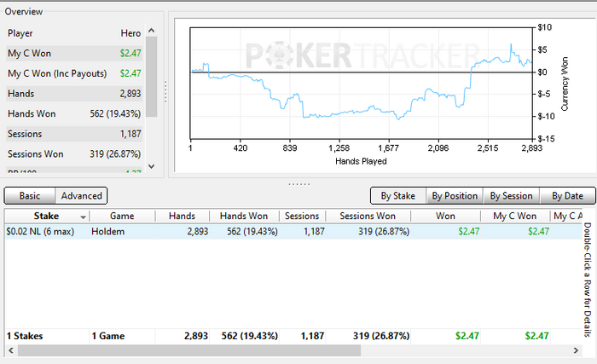This screenshot has height=364, width=597.
Task: Click the Hands Played axis label
Action: [x=361, y=161]
